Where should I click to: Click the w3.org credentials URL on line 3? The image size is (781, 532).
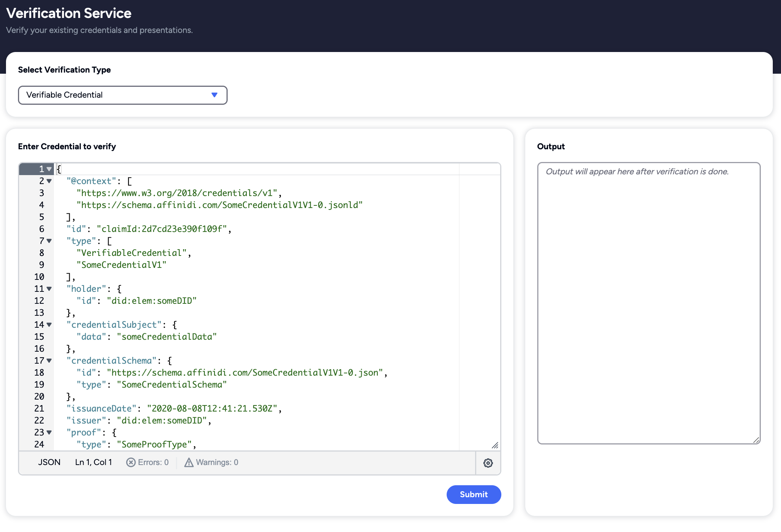coord(177,193)
